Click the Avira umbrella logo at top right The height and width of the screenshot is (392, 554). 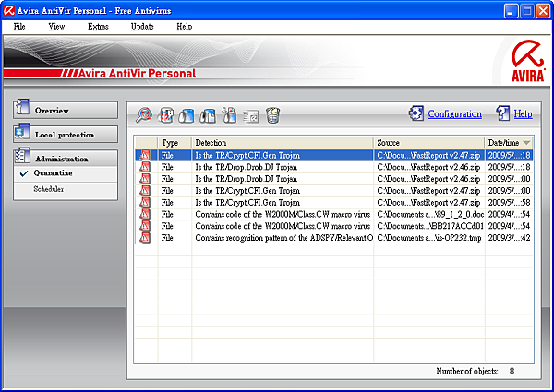click(528, 61)
